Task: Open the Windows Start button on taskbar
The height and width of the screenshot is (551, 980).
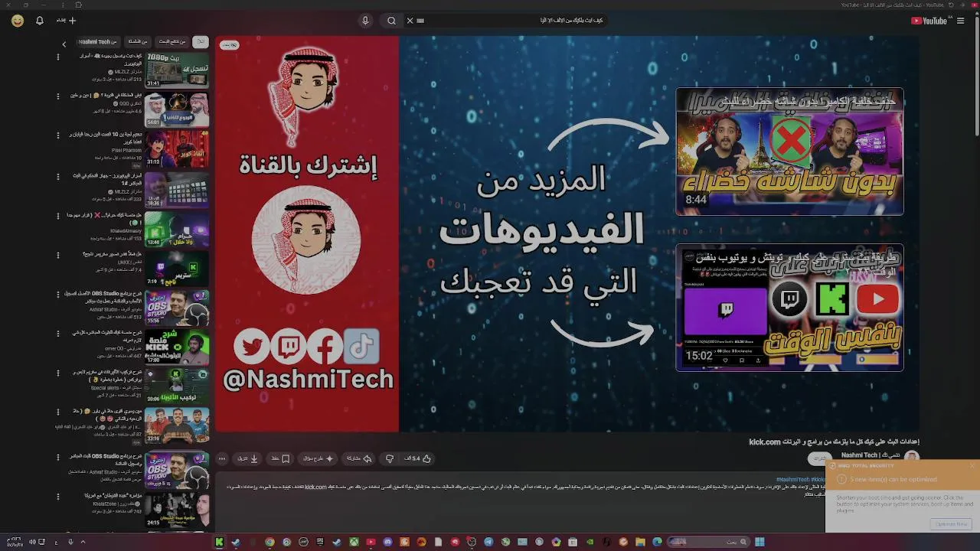Action: click(759, 542)
